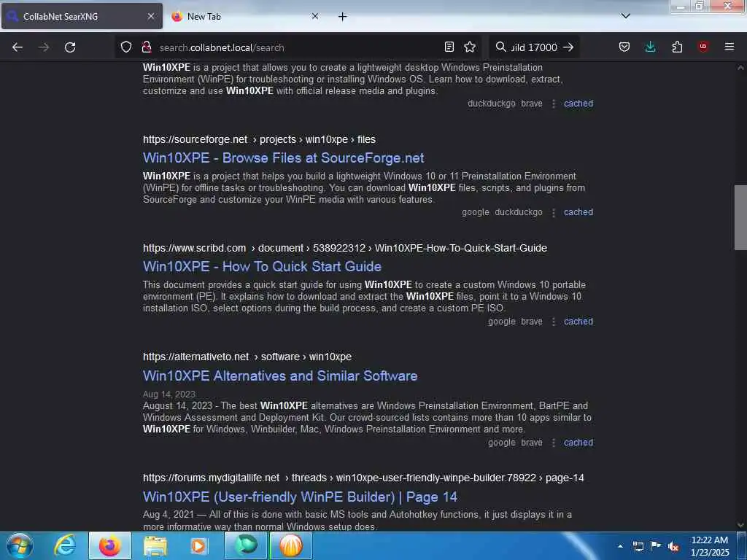747x560 pixels.
Task: Reload the current page
Action: [x=70, y=47]
